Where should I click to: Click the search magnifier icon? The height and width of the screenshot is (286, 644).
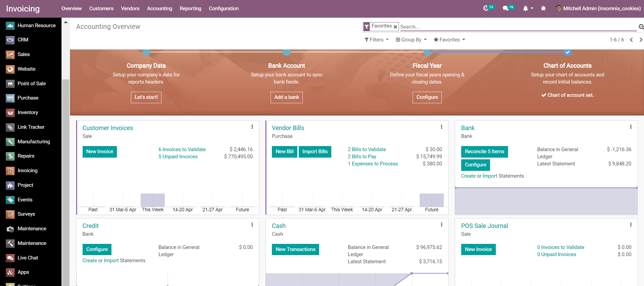click(x=641, y=27)
